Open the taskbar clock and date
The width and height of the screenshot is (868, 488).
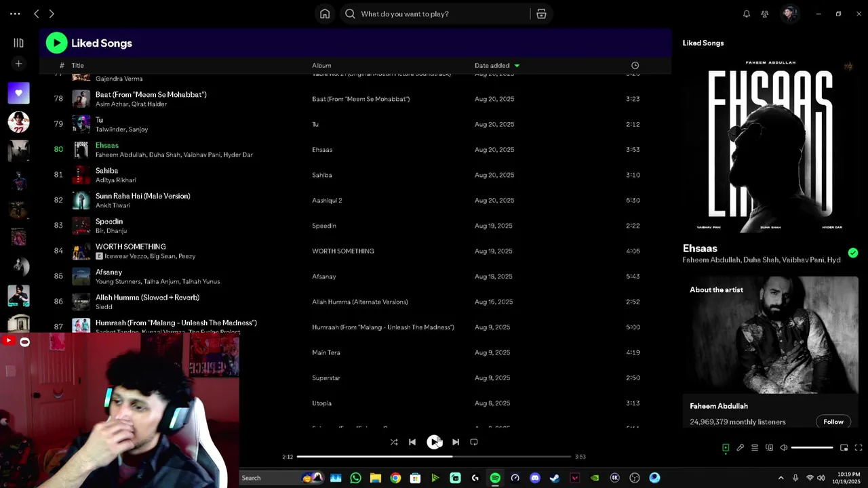tap(848, 478)
